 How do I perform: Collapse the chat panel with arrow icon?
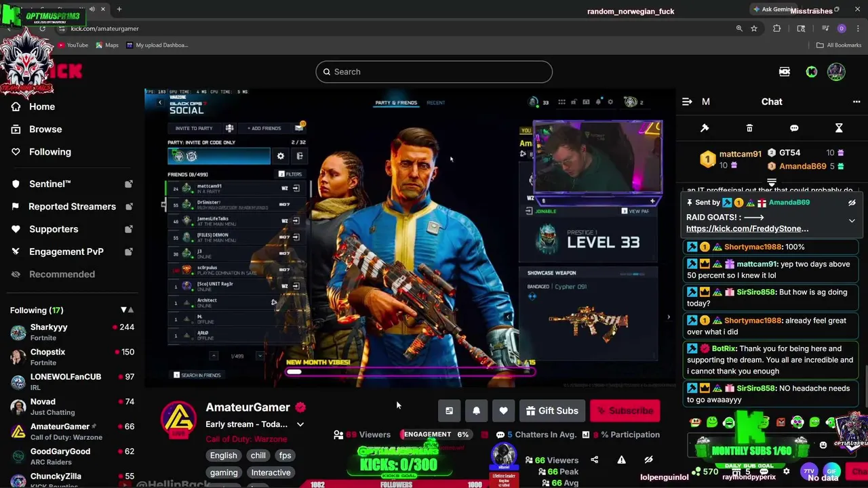[x=687, y=102]
